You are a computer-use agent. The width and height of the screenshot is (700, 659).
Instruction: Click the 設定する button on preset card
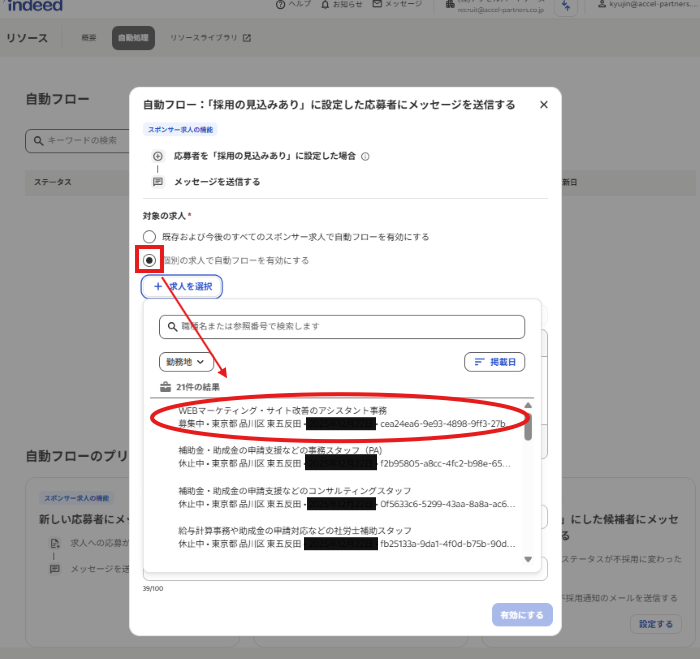pyautogui.click(x=655, y=624)
